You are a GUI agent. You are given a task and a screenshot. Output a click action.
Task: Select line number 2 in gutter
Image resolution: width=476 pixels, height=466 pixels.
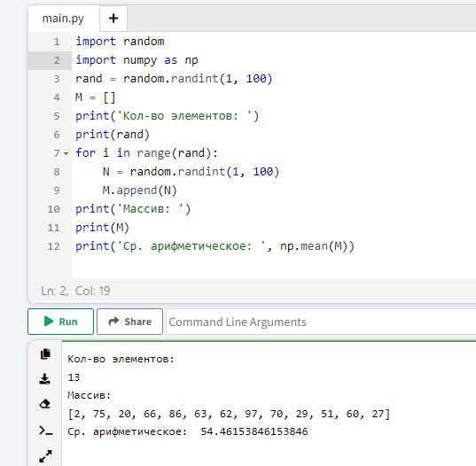[x=57, y=60]
